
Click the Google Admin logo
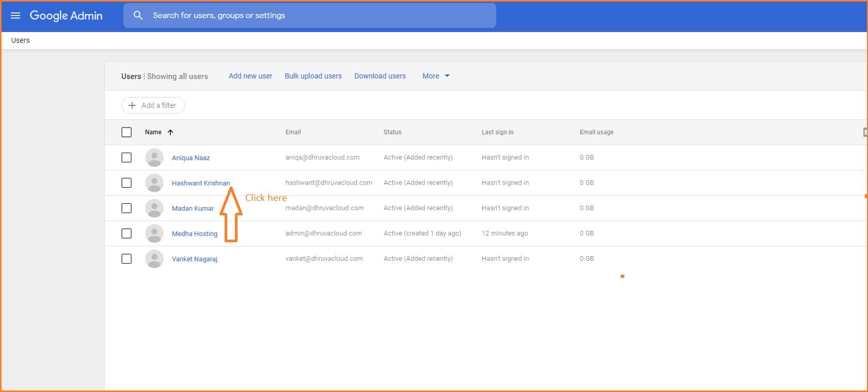pyautogui.click(x=66, y=15)
